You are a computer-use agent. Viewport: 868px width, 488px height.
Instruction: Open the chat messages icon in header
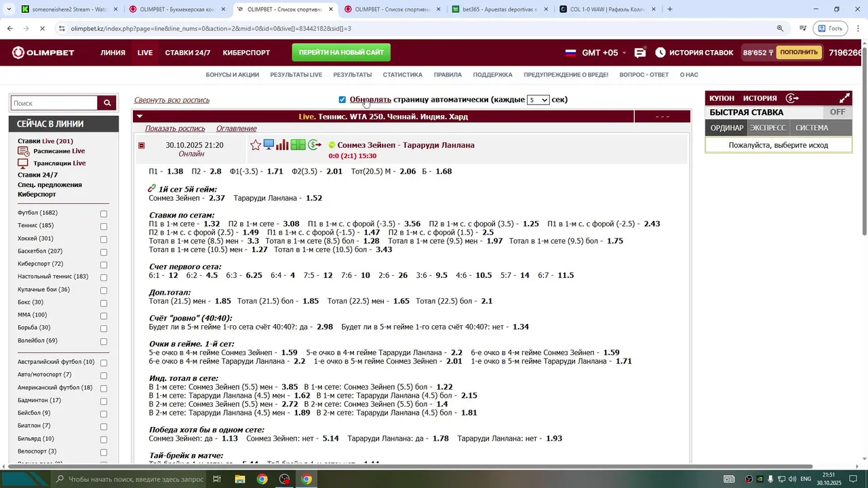(639, 53)
